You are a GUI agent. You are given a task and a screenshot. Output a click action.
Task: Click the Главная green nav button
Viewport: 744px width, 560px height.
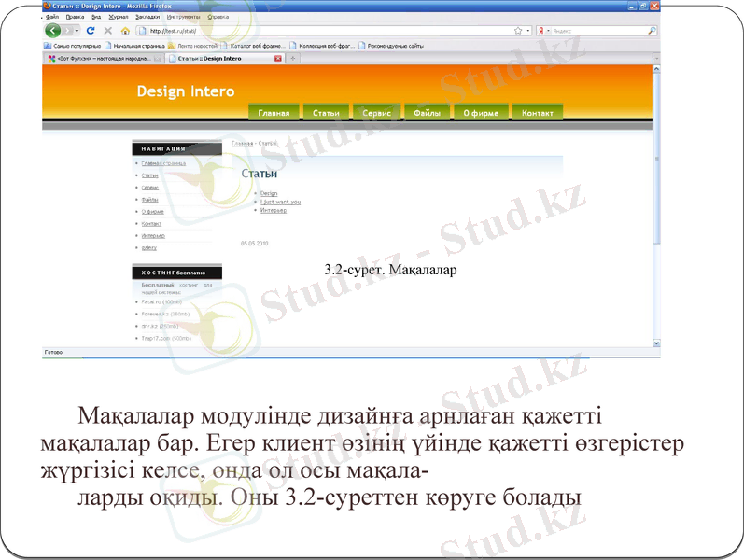point(274,113)
